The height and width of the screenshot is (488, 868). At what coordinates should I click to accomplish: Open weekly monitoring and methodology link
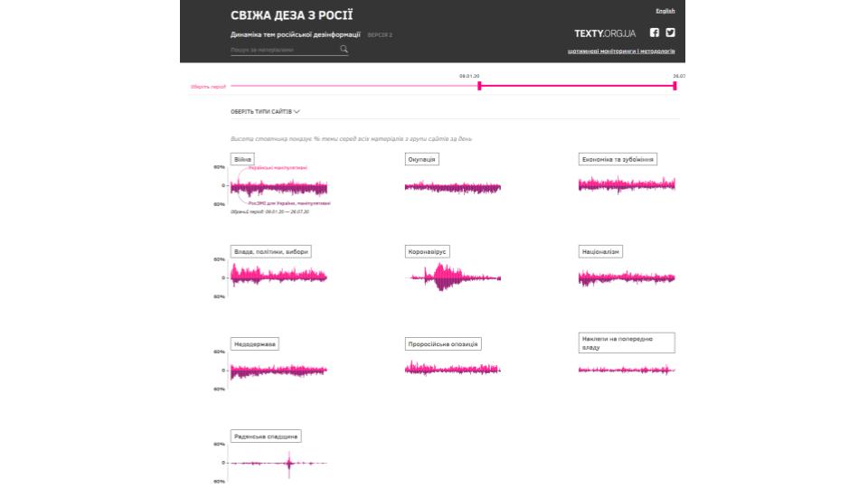[621, 52]
